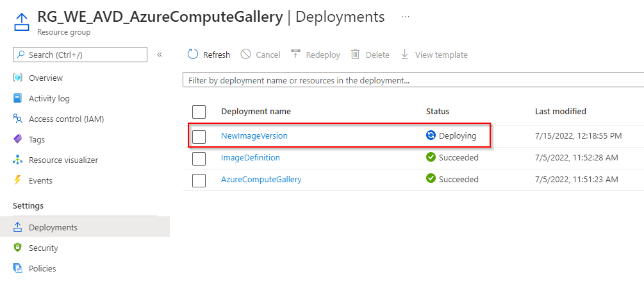Click the Security shield icon
The width and height of the screenshot is (644, 283).
tap(17, 248)
